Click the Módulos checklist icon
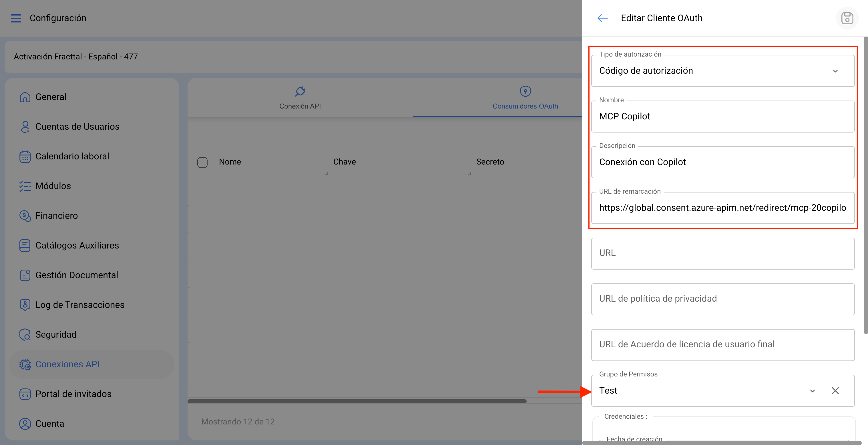The height and width of the screenshot is (445, 868). (25, 186)
